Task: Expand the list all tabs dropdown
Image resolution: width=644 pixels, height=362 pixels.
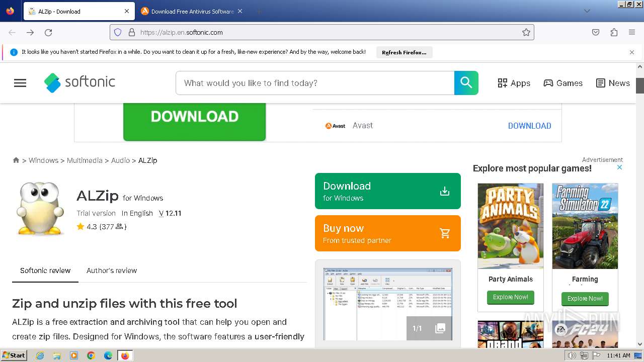Action: [587, 11]
